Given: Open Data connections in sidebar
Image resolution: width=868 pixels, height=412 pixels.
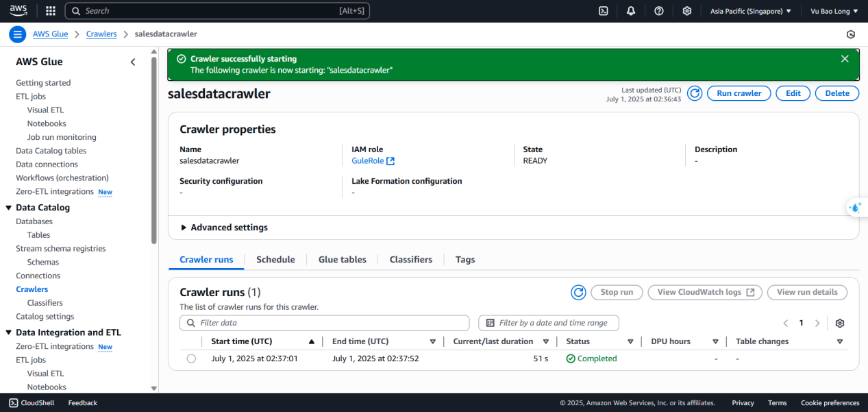Looking at the screenshot, I should click(47, 165).
